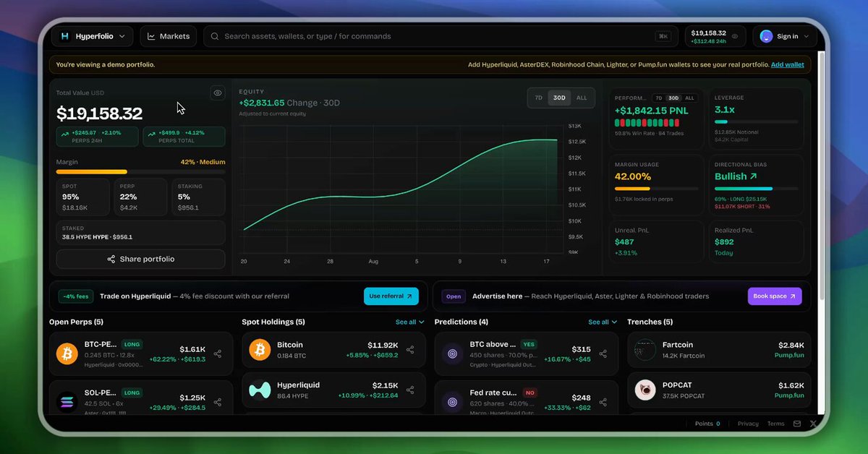Open the Terms link in footer

(x=775, y=424)
